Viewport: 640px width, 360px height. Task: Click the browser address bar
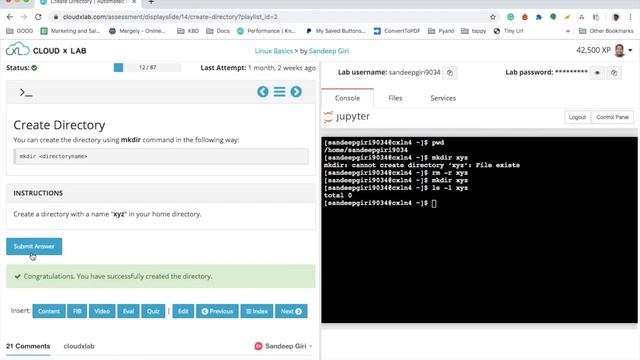pyautogui.click(x=269, y=17)
